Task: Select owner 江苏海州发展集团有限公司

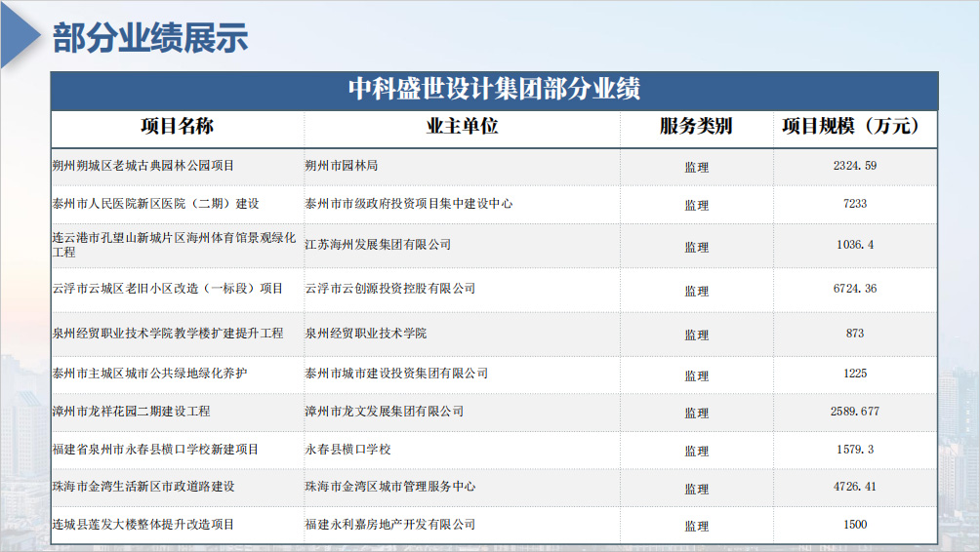Action: (378, 245)
